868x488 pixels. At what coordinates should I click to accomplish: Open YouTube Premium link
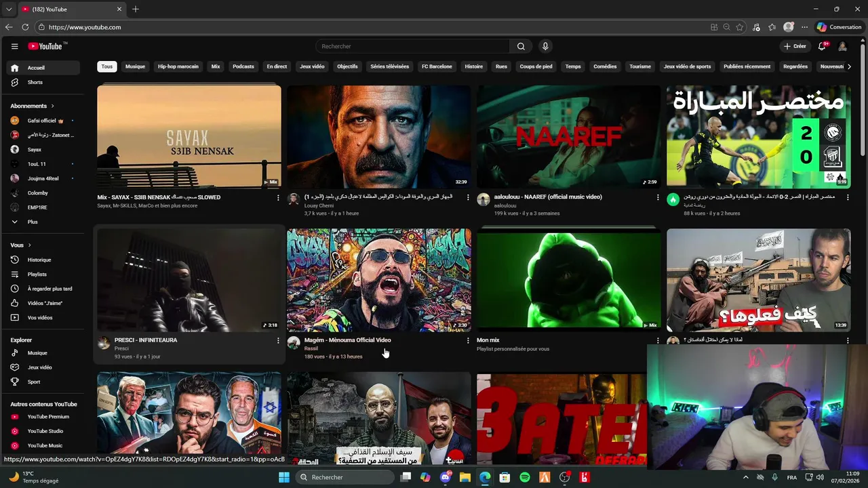(x=42, y=417)
